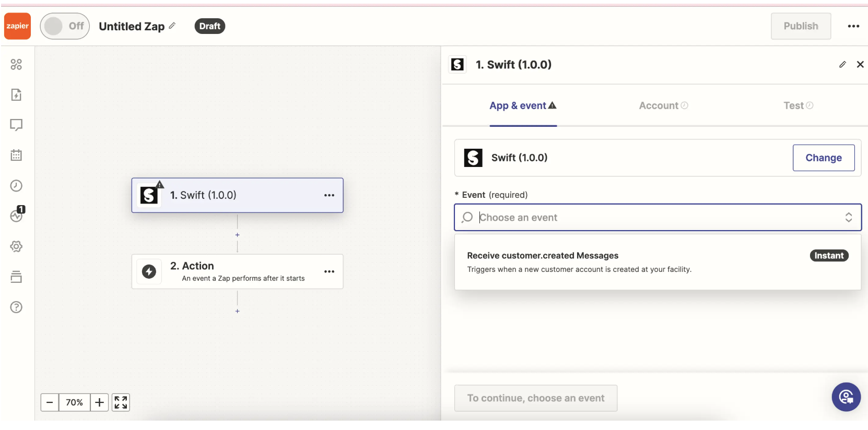Open the top-right more options menu
The height and width of the screenshot is (430, 868).
(853, 26)
